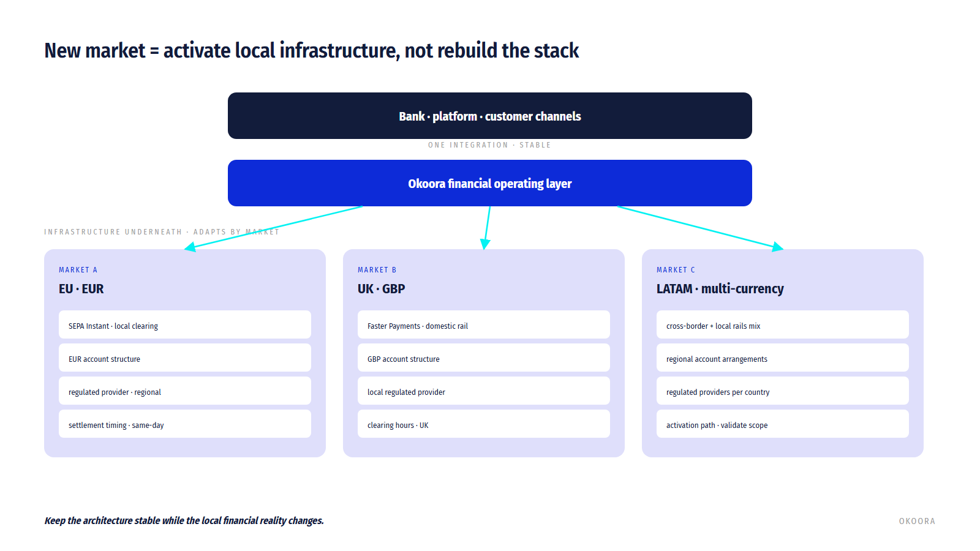The image size is (980, 551).
Task: Click the 'ONE INTEGRATION · STABLE' caption
Action: pyautogui.click(x=489, y=145)
